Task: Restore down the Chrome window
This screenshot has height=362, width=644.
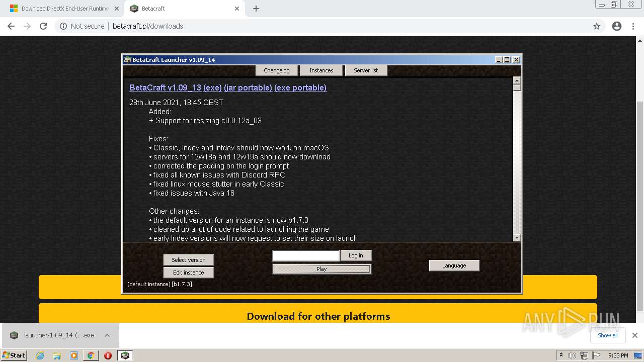Action: coord(614,4)
